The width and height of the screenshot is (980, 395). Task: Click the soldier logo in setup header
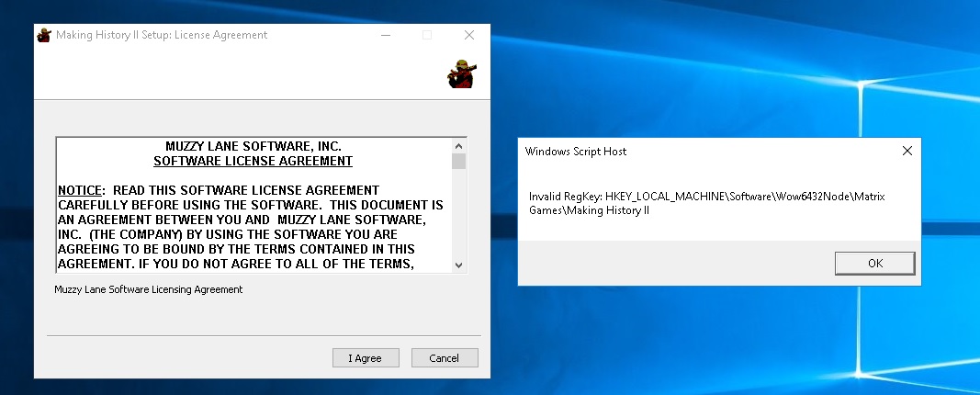coord(462,73)
